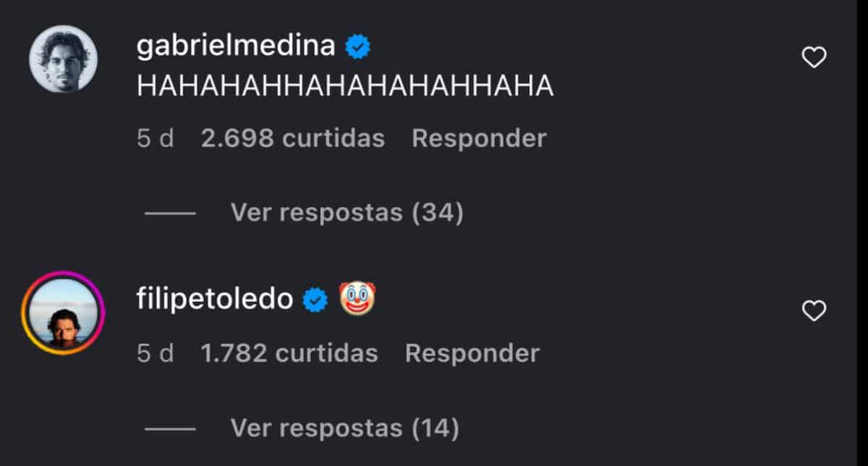This screenshot has width=868, height=466.
Task: Click the HAHAHAHHAHAHAHAHHAHA comment text
Action: coord(345,87)
